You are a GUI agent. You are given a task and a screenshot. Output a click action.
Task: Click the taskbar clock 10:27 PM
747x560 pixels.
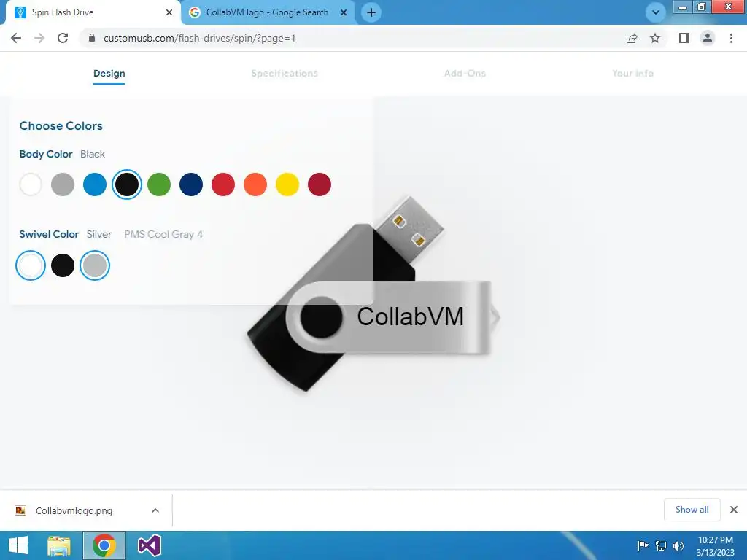[716, 540]
